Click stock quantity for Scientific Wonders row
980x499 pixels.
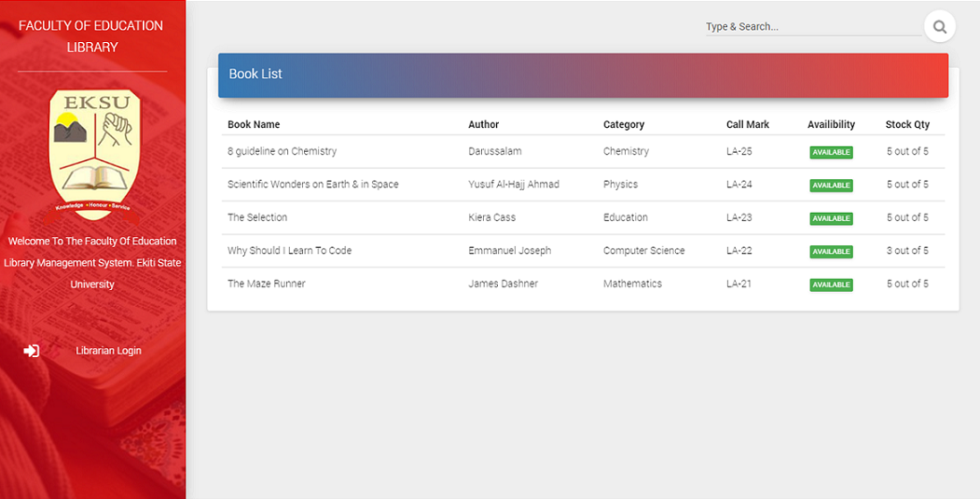click(907, 185)
